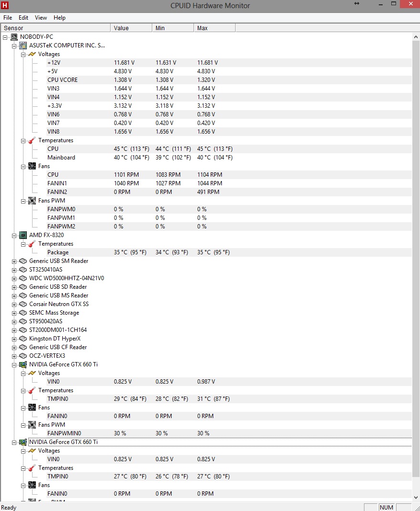Click the SEMC Mass Storage drive icon

[x=23, y=313]
